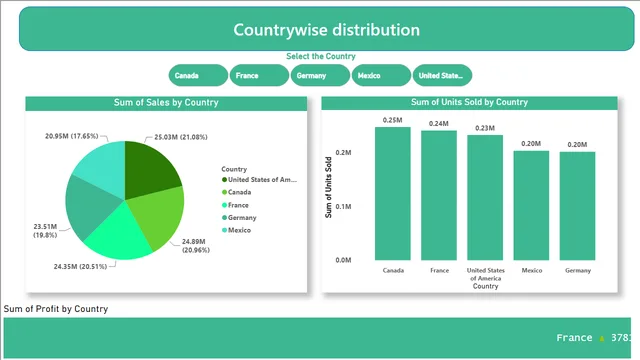640x360 pixels.
Task: Select the France pie slice labeled 24.35M
Action: click(x=120, y=235)
